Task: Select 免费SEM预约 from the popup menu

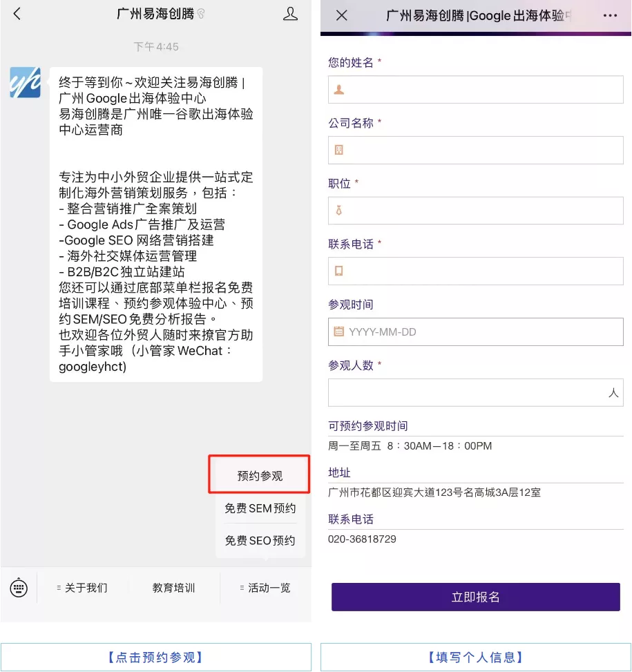Action: [x=260, y=508]
